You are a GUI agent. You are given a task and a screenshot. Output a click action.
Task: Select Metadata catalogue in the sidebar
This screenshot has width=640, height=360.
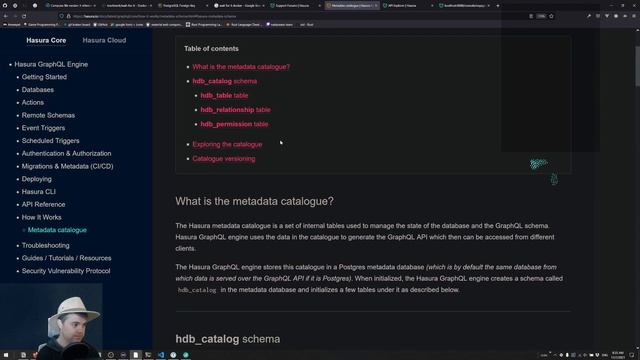tap(57, 230)
